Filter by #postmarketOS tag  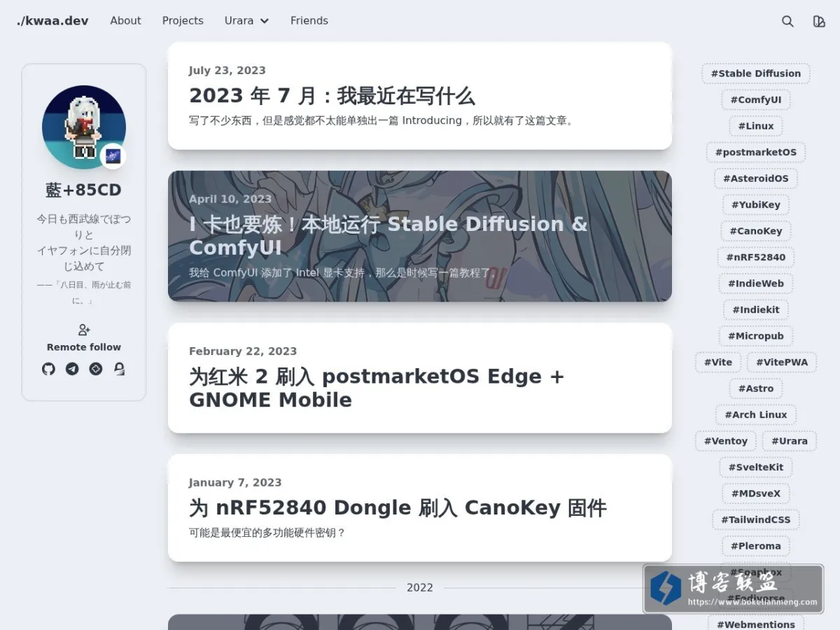click(x=756, y=153)
